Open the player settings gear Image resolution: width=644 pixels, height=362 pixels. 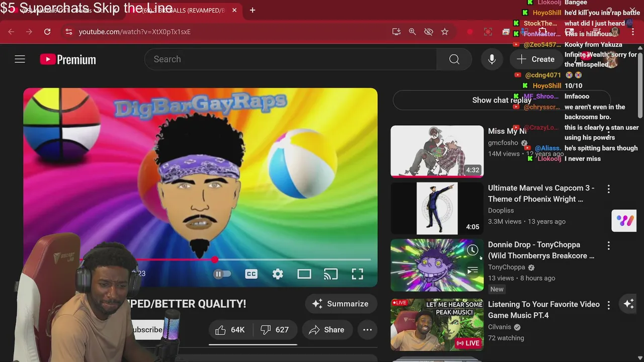point(278,274)
